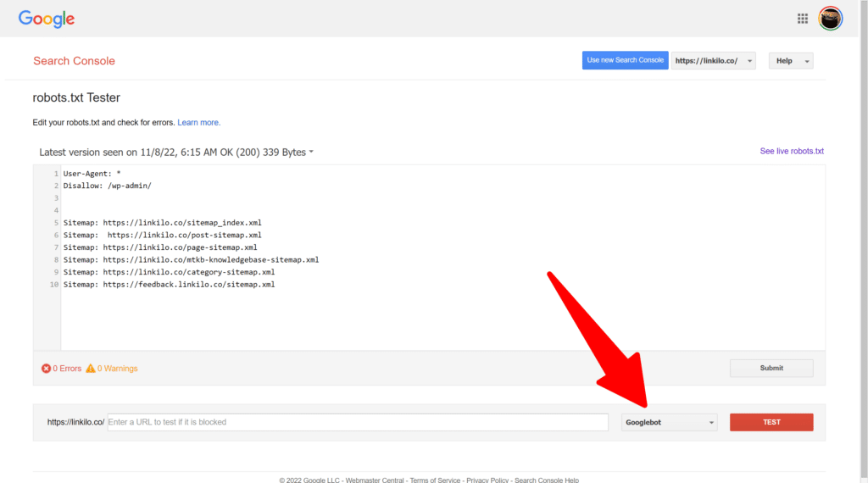Click the yellow warning triangle icon

[x=90, y=369]
